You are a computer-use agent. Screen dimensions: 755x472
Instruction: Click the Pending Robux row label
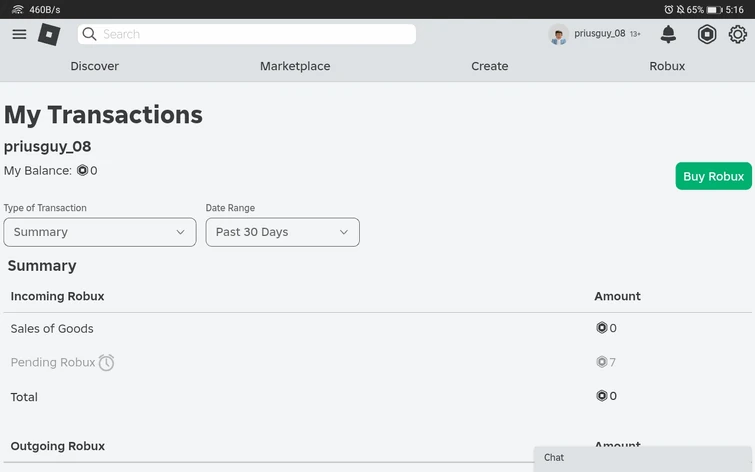pos(53,363)
